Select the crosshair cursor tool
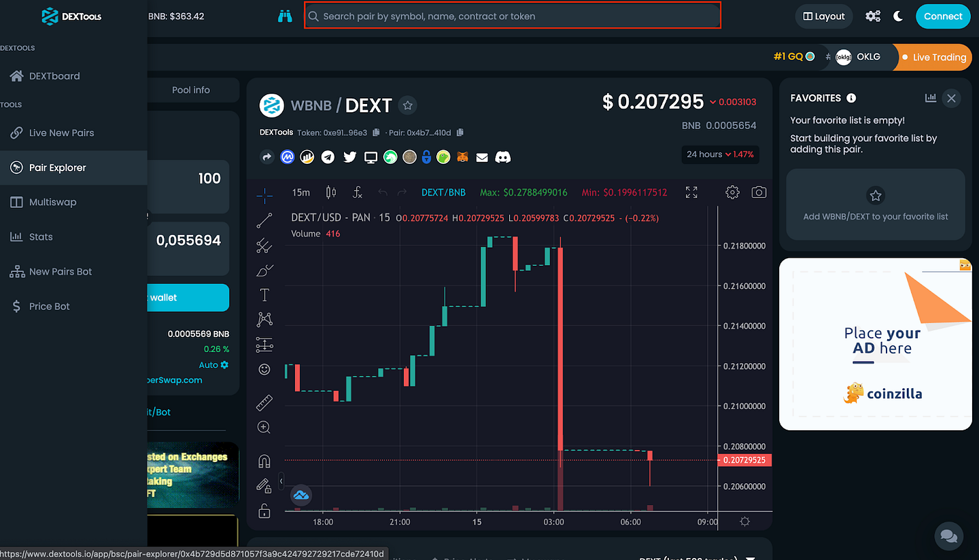This screenshot has height=560, width=979. [264, 196]
